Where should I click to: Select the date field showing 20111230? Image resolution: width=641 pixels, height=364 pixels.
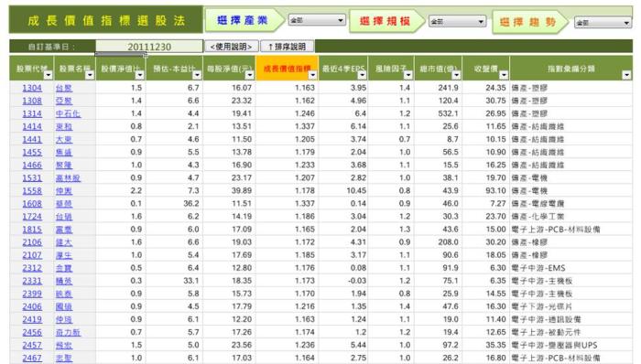click(x=149, y=47)
